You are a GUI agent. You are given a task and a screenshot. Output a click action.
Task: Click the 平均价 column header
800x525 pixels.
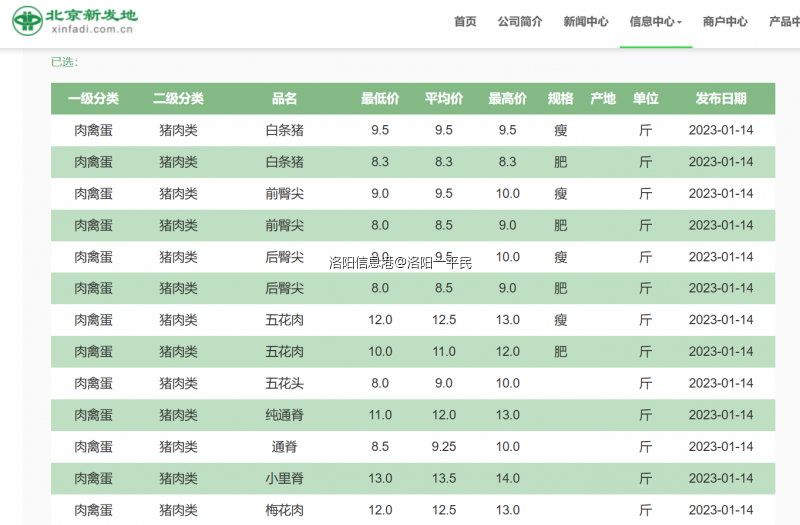point(444,98)
